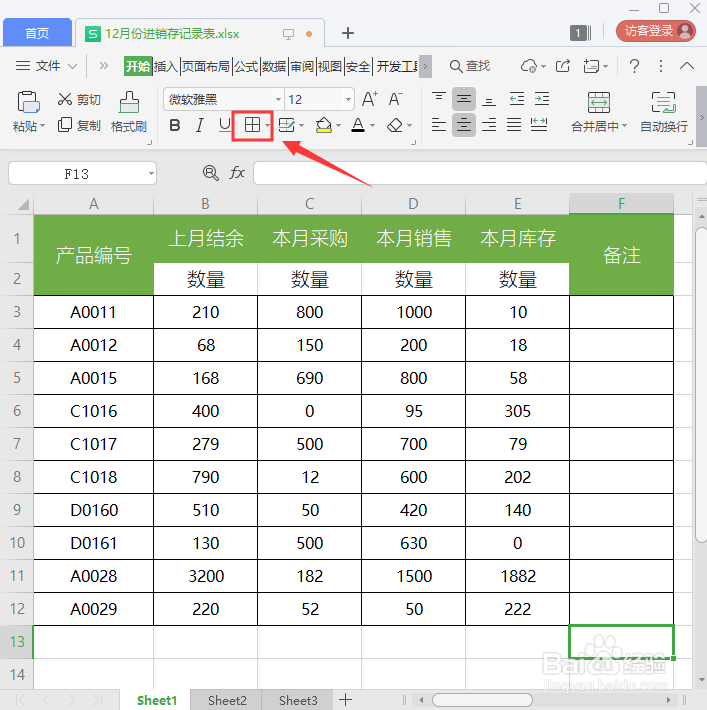The image size is (707, 710).
Task: Click the help question mark
Action: point(635,66)
